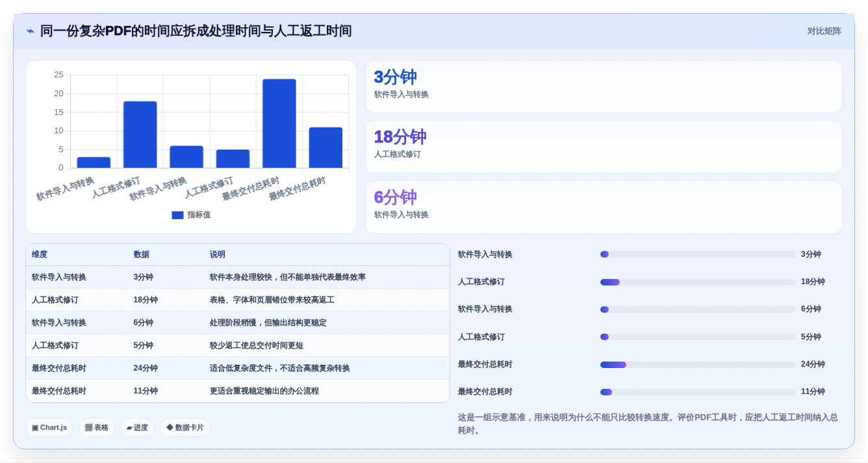Click the 数据卡片 tag chip

(185, 427)
